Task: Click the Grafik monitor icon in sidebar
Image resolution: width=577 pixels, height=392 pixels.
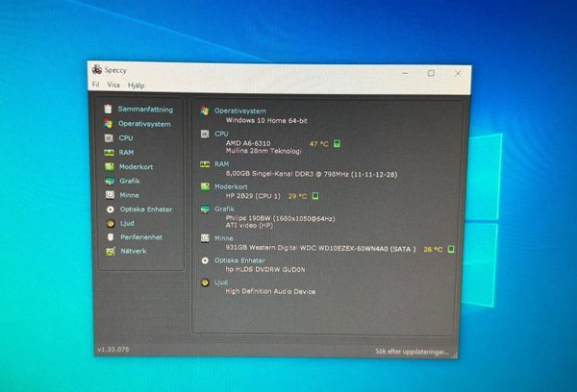Action: click(x=110, y=181)
